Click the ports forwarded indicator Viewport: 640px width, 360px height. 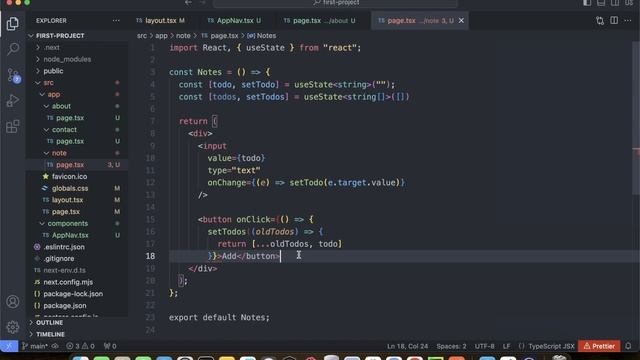tap(110, 346)
